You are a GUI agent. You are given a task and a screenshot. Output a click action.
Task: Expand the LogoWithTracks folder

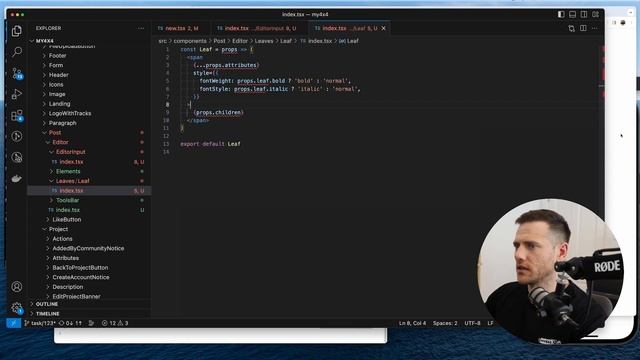point(89,113)
